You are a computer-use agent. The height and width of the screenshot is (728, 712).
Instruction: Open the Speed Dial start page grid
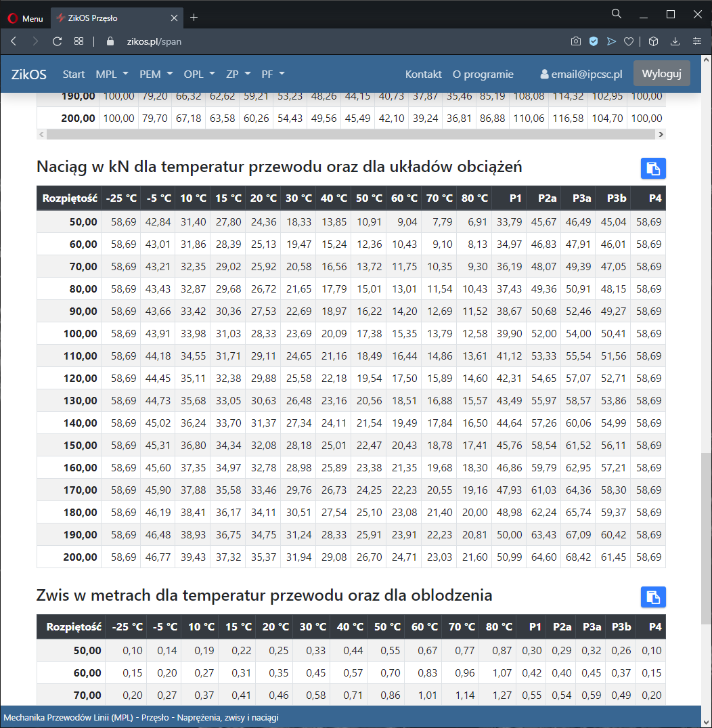click(x=79, y=41)
